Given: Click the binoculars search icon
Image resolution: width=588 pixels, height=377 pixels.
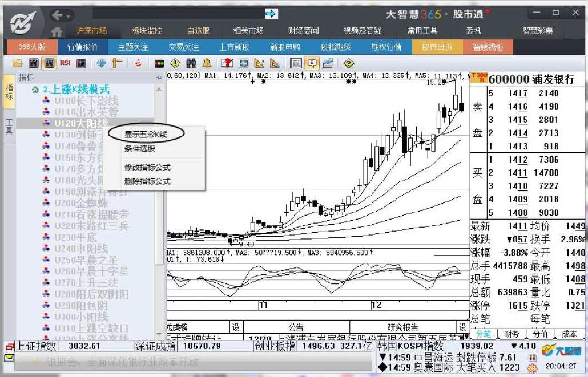Looking at the screenshot, I should point(191,63).
